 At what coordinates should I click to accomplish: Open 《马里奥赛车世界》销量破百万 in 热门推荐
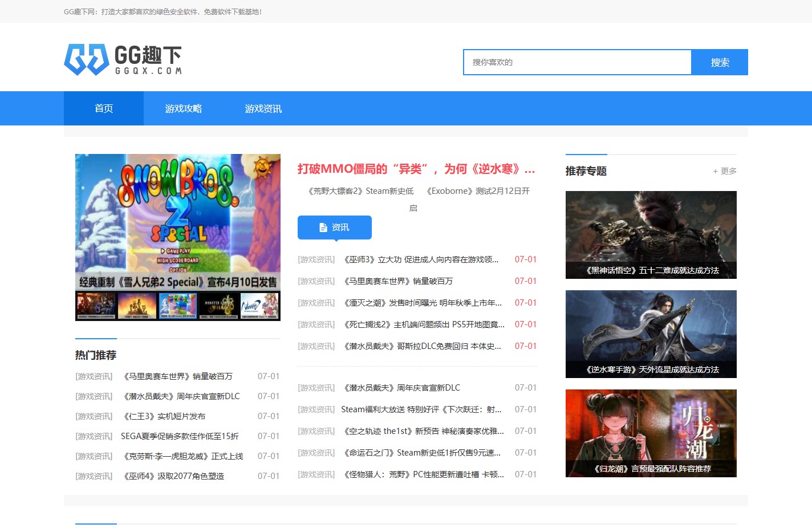click(177, 376)
